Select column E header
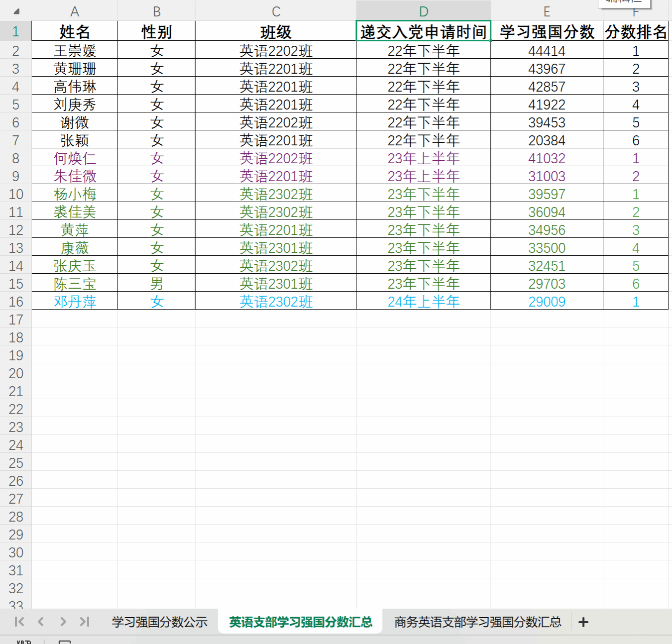The height and width of the screenshot is (644, 672). click(547, 11)
